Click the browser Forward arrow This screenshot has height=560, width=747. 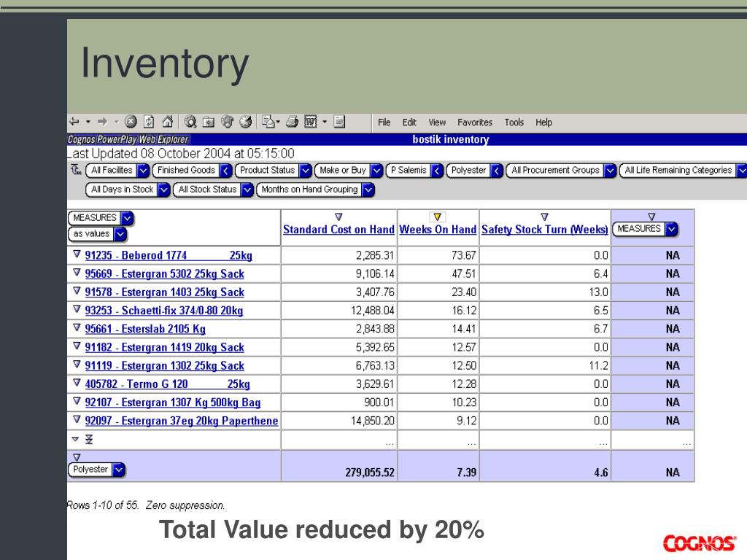coord(102,122)
